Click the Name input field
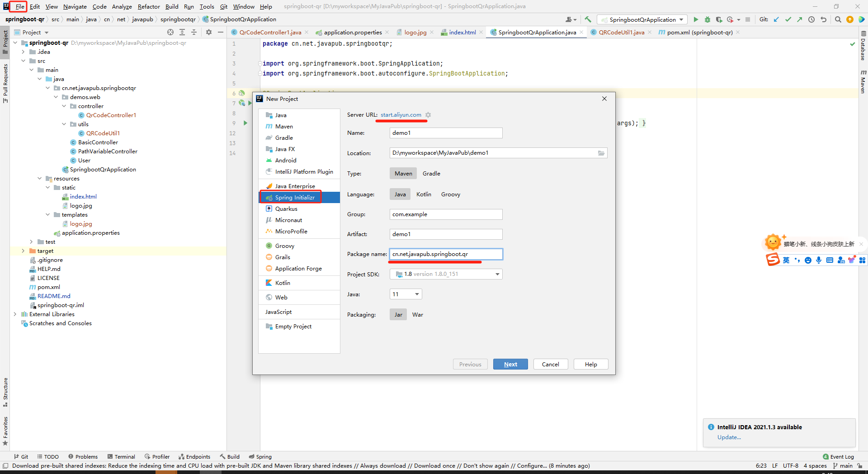This screenshot has height=474, width=868. pyautogui.click(x=446, y=133)
